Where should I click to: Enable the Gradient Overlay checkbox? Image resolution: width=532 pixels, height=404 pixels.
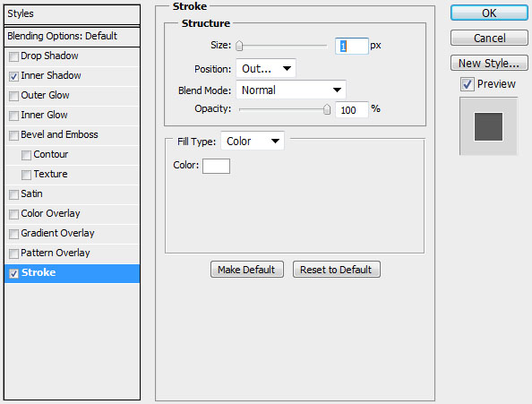point(13,234)
